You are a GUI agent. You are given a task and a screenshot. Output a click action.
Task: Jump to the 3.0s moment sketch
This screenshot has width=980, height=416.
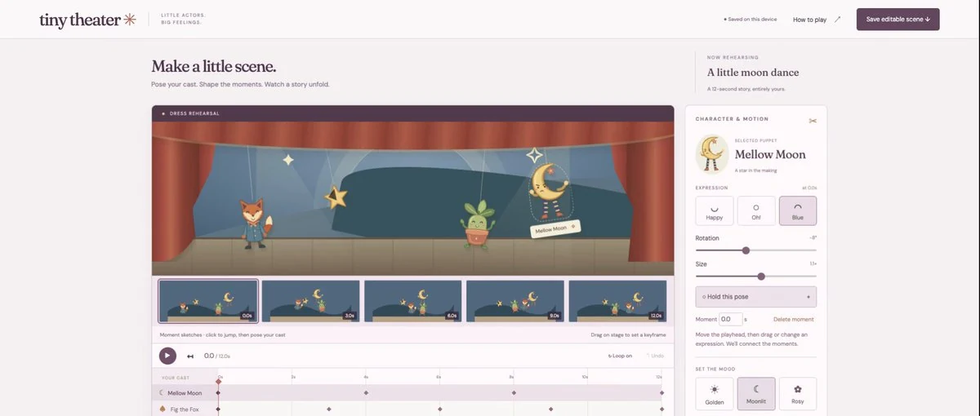(310, 300)
